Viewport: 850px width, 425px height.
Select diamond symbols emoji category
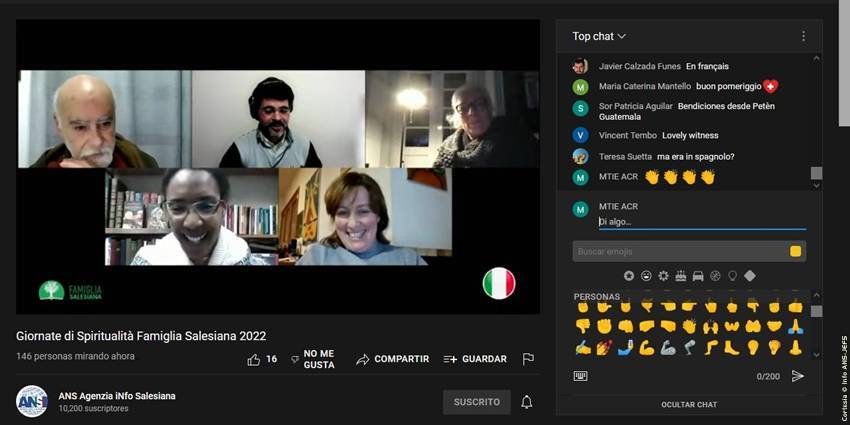tap(750, 276)
